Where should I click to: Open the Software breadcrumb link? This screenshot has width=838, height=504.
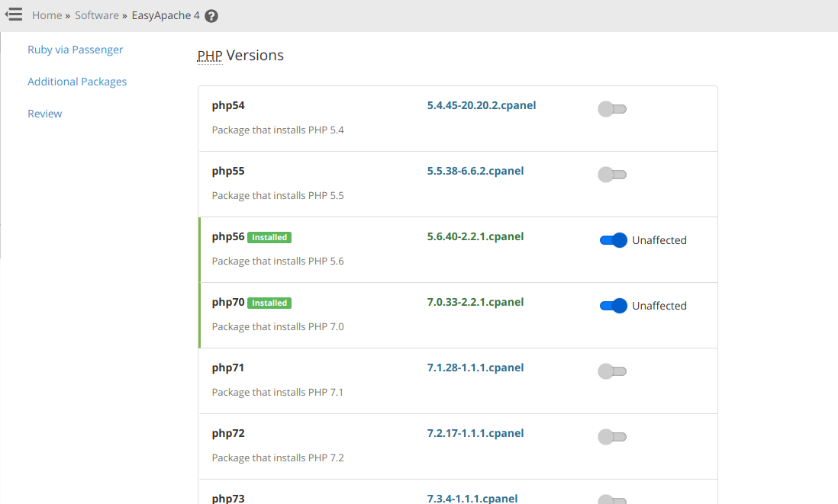(96, 15)
